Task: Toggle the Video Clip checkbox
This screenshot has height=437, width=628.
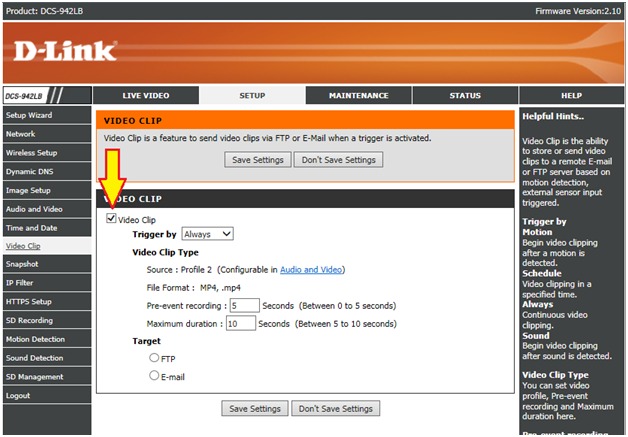Action: click(x=112, y=219)
